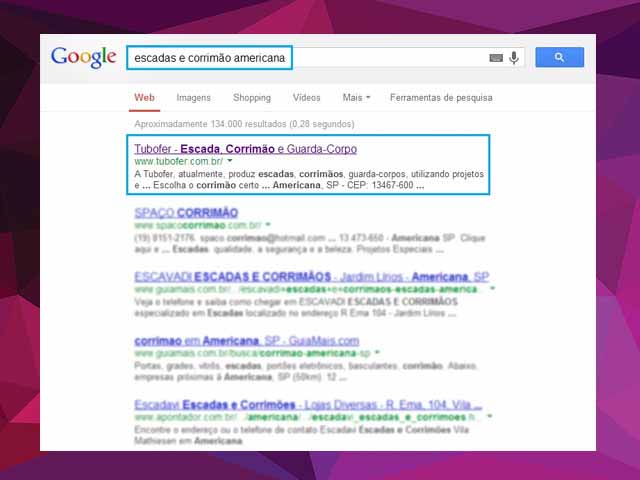Expand arrow beside spacocorrimao.com.br URL
640x480 pixels.
(268, 224)
